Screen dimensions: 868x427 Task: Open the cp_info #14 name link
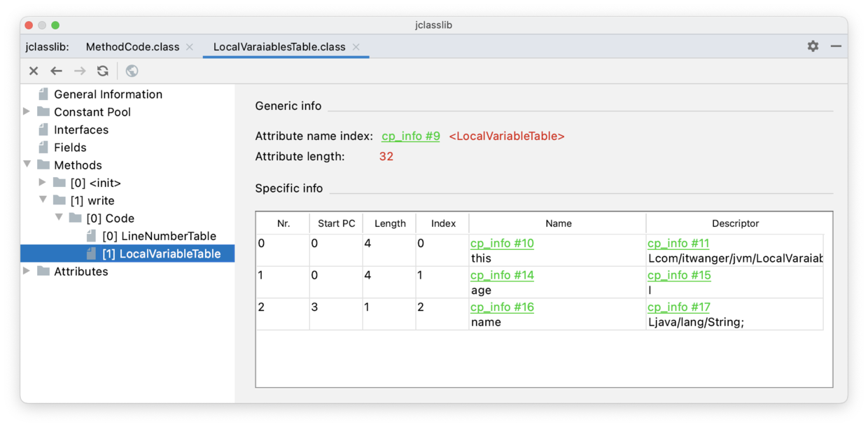coord(502,275)
